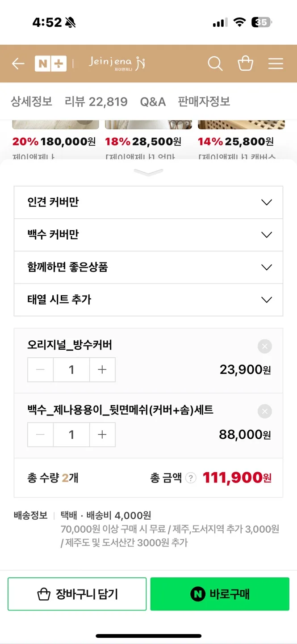Switch to the Q&A tab
Image resolution: width=297 pixels, height=644 pixels.
pyautogui.click(x=153, y=102)
